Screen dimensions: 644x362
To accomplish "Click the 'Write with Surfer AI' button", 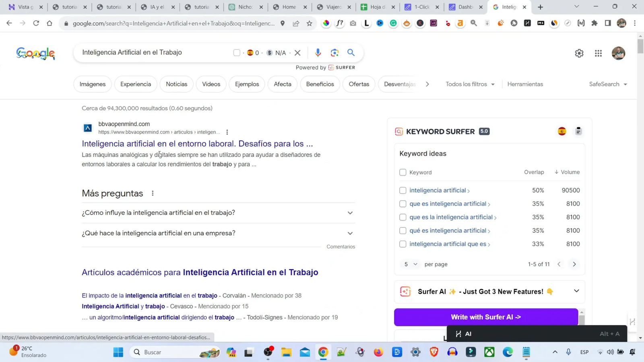I will pos(485,317).
